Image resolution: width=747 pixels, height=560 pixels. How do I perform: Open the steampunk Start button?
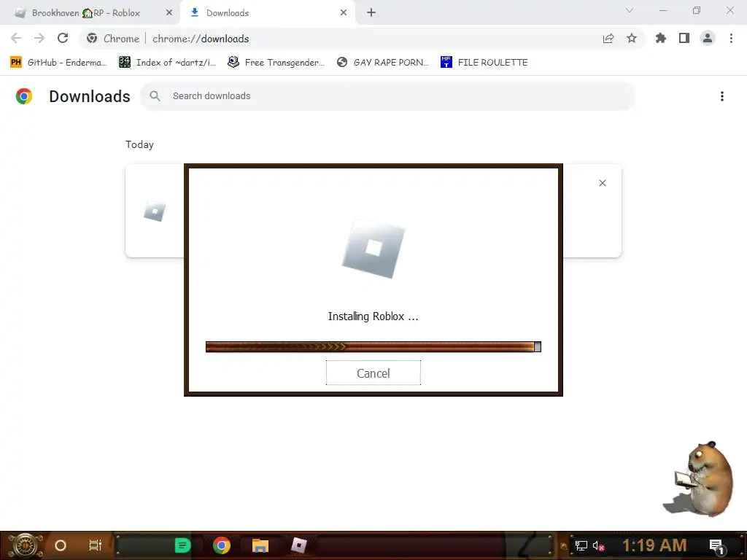[25, 545]
